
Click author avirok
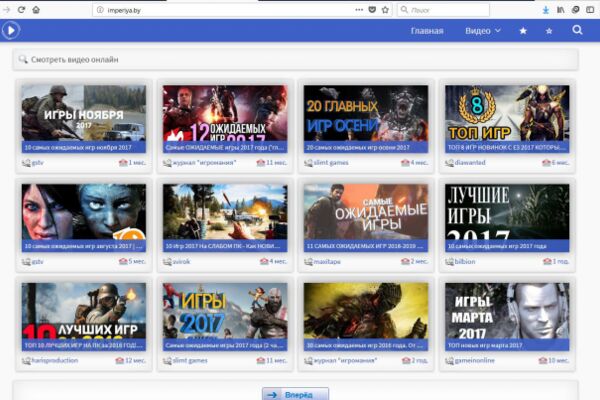coord(181,261)
